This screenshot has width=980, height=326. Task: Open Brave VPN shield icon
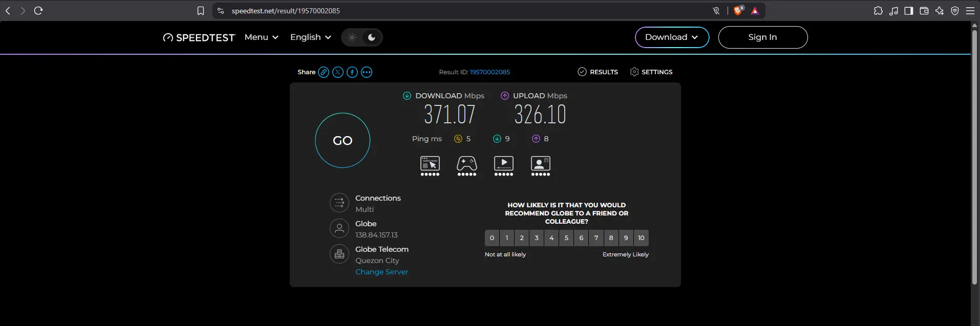tap(955, 11)
